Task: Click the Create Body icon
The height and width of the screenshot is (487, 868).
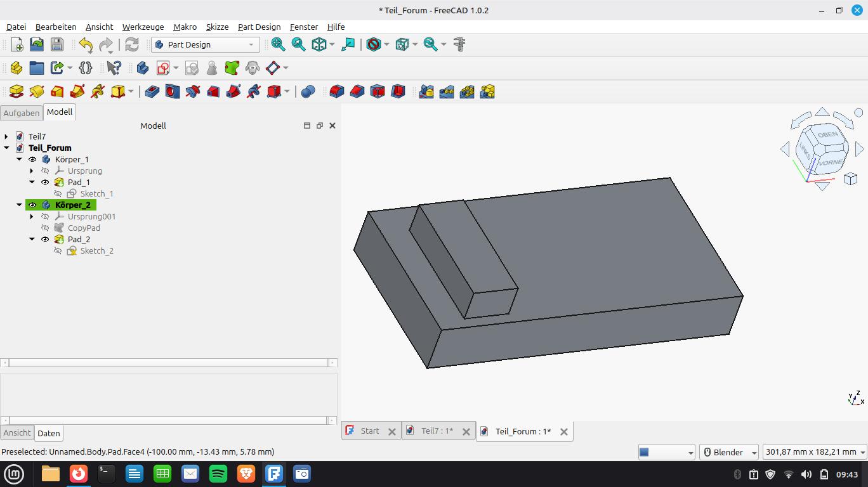Action: tap(142, 68)
